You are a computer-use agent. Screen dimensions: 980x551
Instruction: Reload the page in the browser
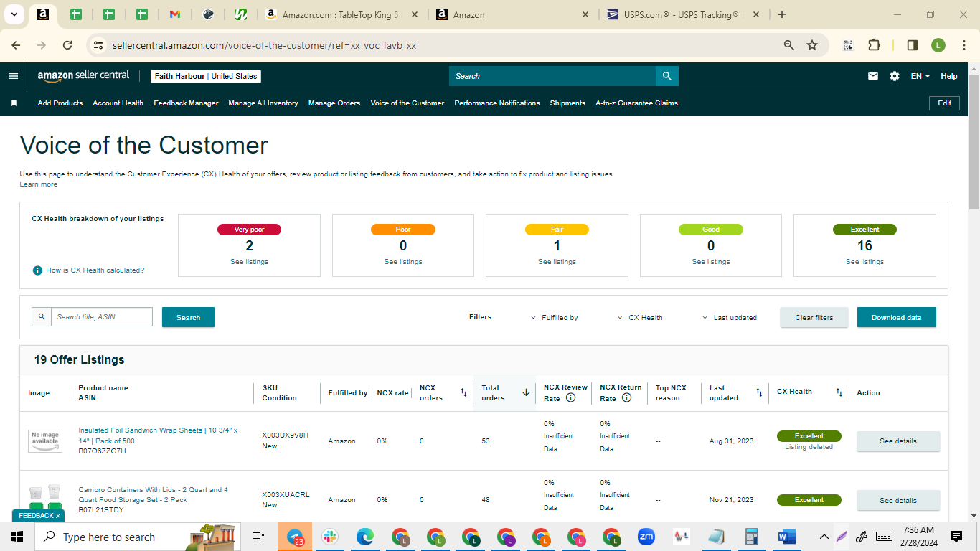67,45
